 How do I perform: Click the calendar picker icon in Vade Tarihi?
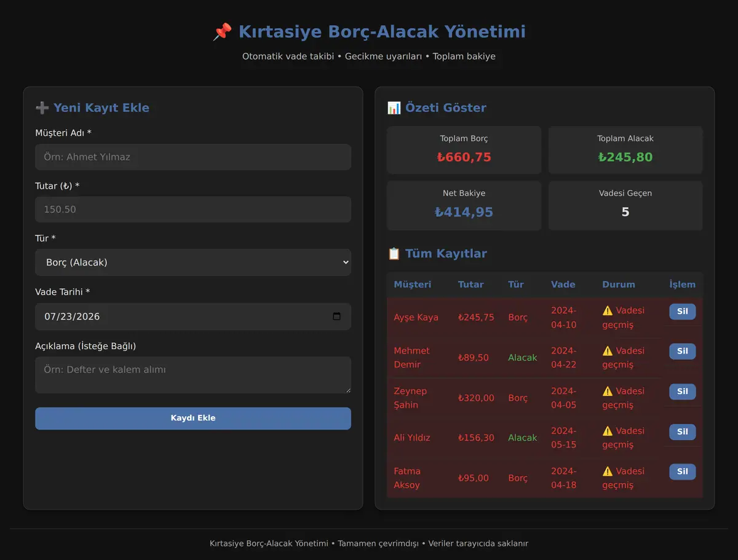[336, 317]
